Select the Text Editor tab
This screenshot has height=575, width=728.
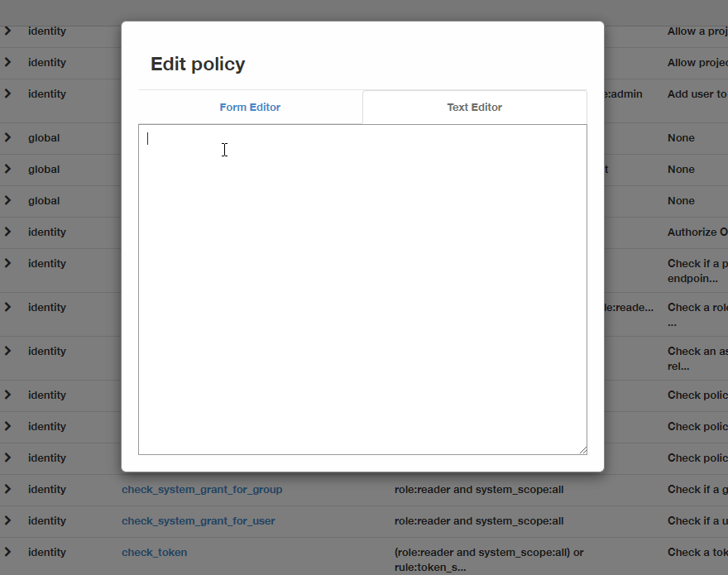(474, 107)
